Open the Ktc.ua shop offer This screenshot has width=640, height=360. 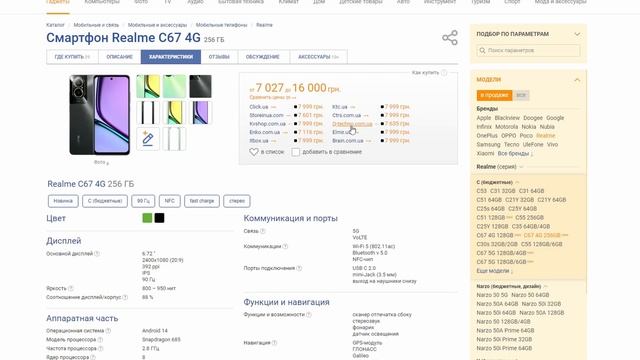coord(340,107)
